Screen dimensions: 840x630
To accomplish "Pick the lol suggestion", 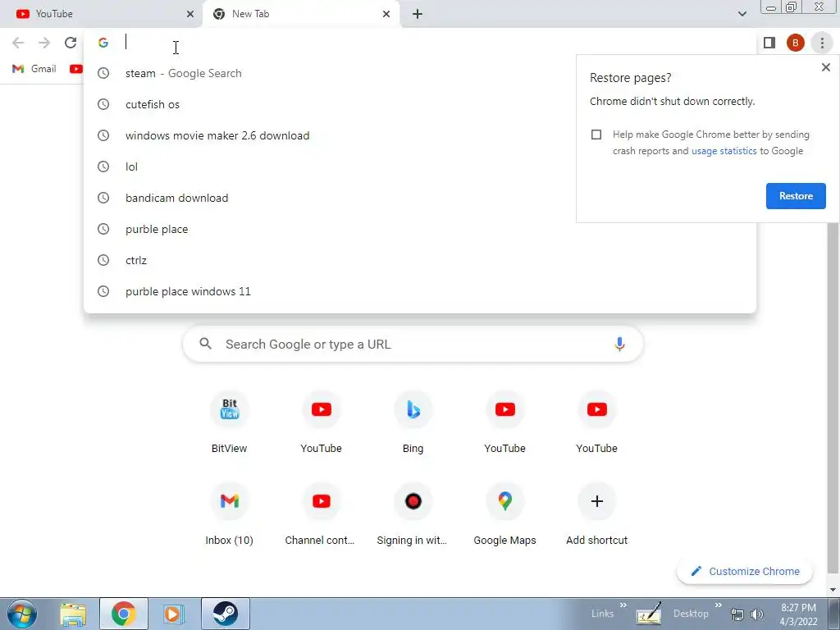I will [x=420, y=167].
